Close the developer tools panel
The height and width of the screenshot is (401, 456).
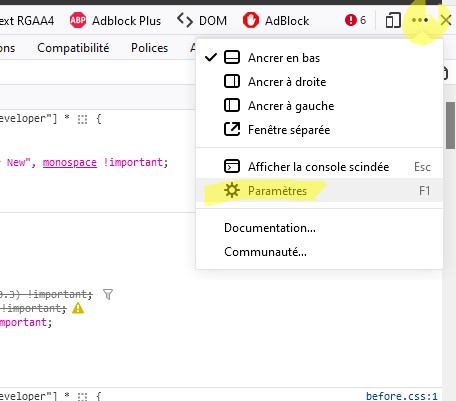coord(446,20)
